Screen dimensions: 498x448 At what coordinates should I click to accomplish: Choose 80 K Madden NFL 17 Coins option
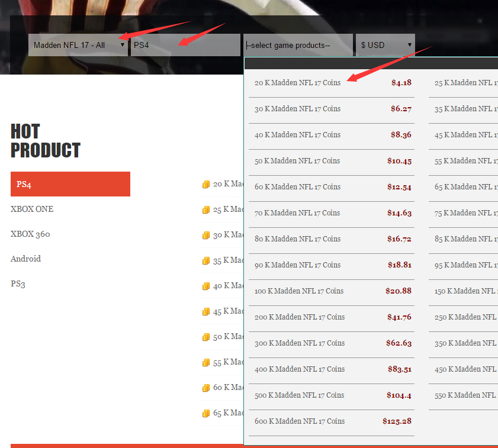[331, 239]
